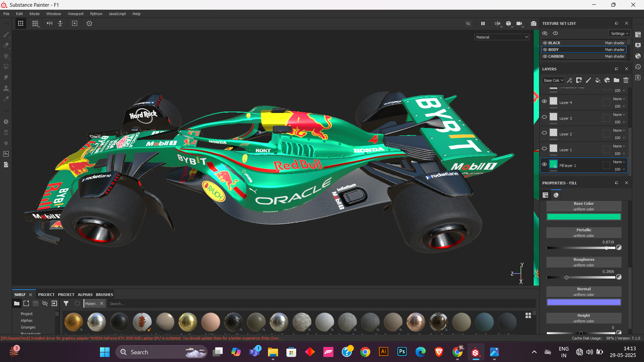Open Display settings on right sidebar
Image resolution: width=644 pixels, height=362 pixels.
click(638, 45)
